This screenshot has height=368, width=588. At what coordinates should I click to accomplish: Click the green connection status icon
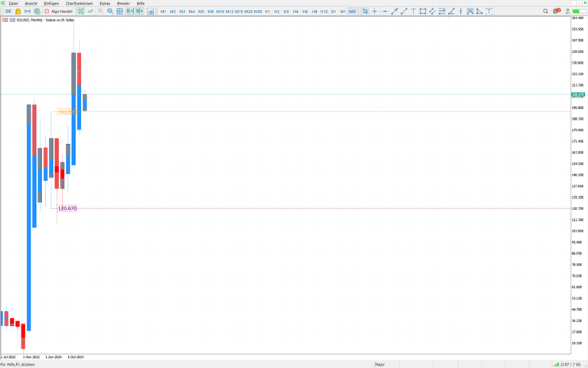tap(568, 11)
